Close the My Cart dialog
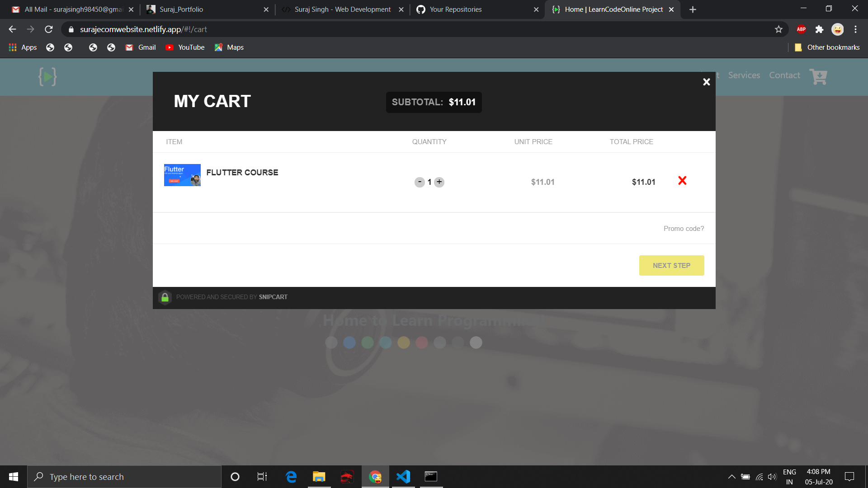 [707, 82]
